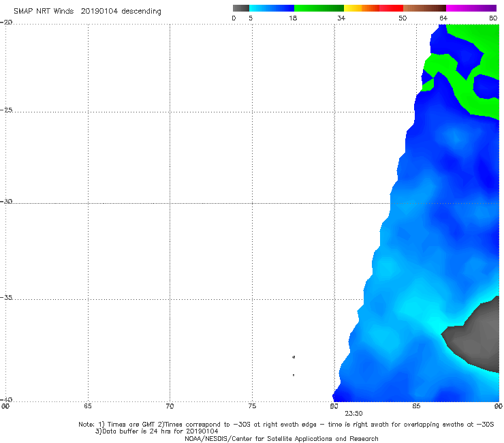Click the color scale label 64
This screenshot has width=504, height=443.
pyautogui.click(x=443, y=18)
